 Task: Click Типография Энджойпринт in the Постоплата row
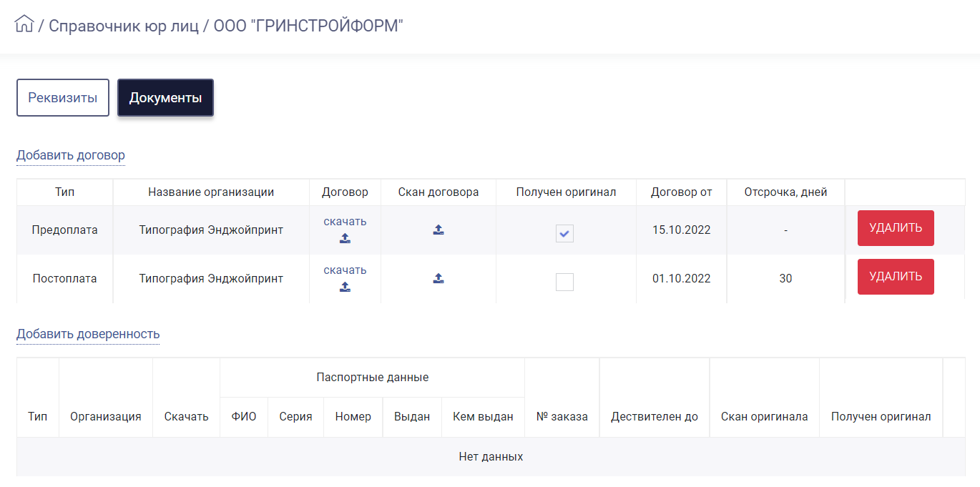click(211, 279)
